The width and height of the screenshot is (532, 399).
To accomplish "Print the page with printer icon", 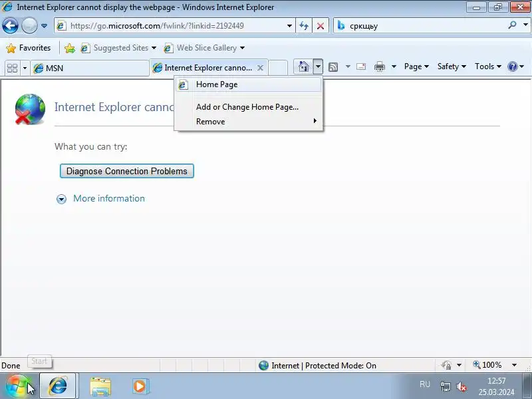I will click(x=379, y=67).
